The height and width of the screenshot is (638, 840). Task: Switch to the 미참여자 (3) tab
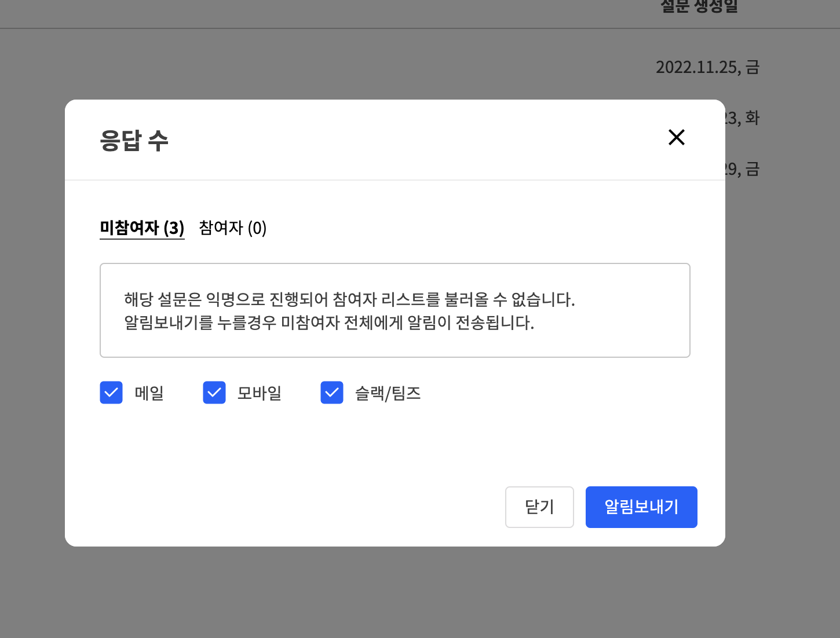click(x=142, y=228)
